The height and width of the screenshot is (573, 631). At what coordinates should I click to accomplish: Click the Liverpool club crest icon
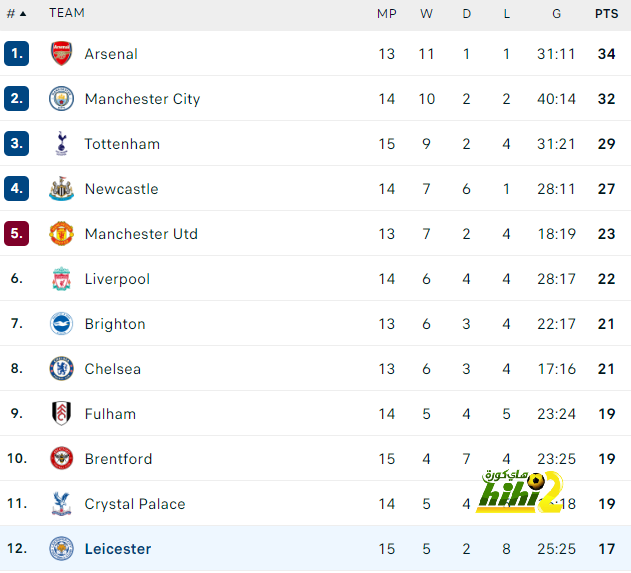(x=62, y=279)
